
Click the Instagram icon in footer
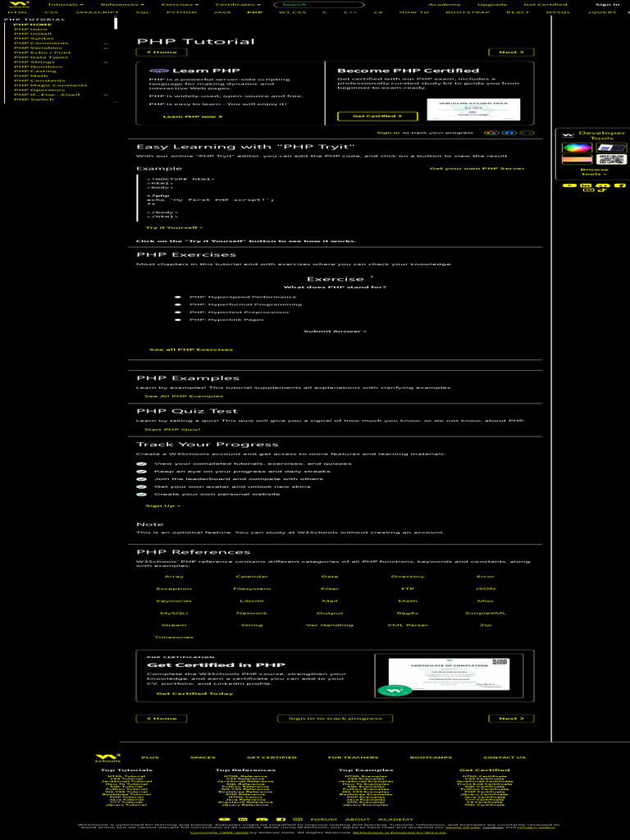[x=298, y=819]
